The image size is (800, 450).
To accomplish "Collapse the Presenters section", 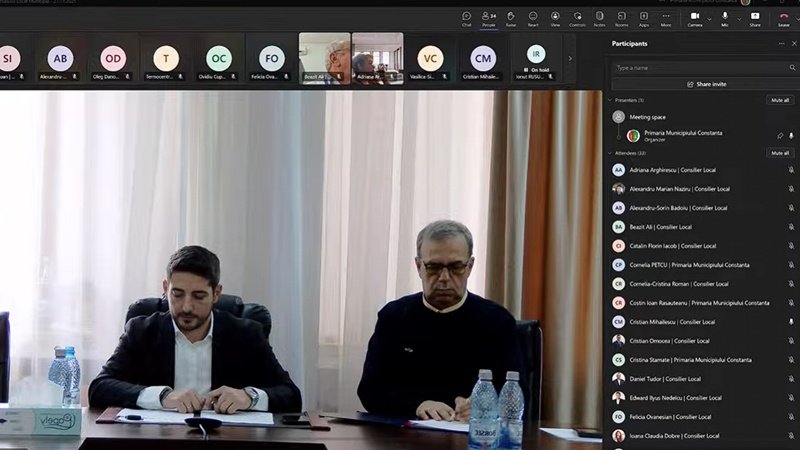I will (611, 100).
